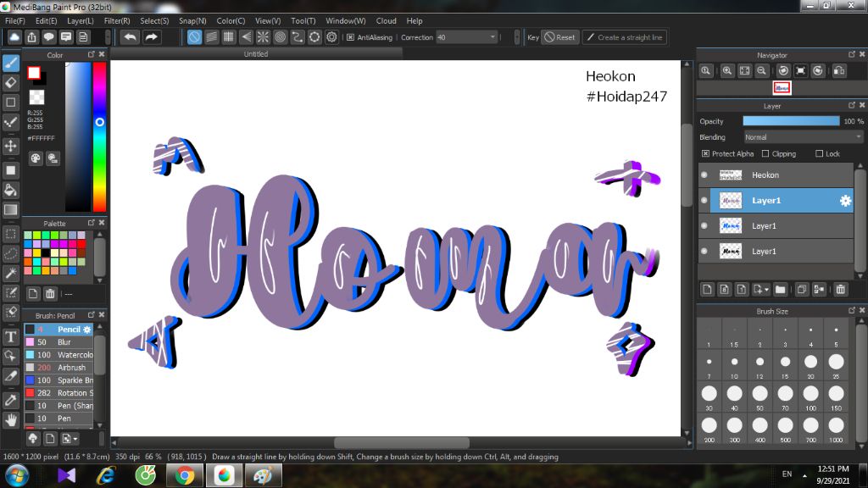
Task: Open the Window menu
Action: click(346, 21)
